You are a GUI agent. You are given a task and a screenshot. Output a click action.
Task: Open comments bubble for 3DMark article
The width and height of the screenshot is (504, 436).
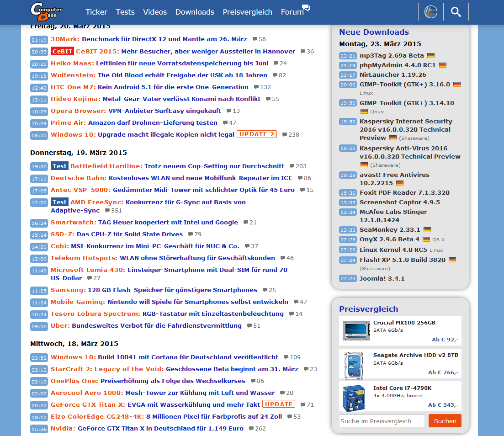[255, 39]
